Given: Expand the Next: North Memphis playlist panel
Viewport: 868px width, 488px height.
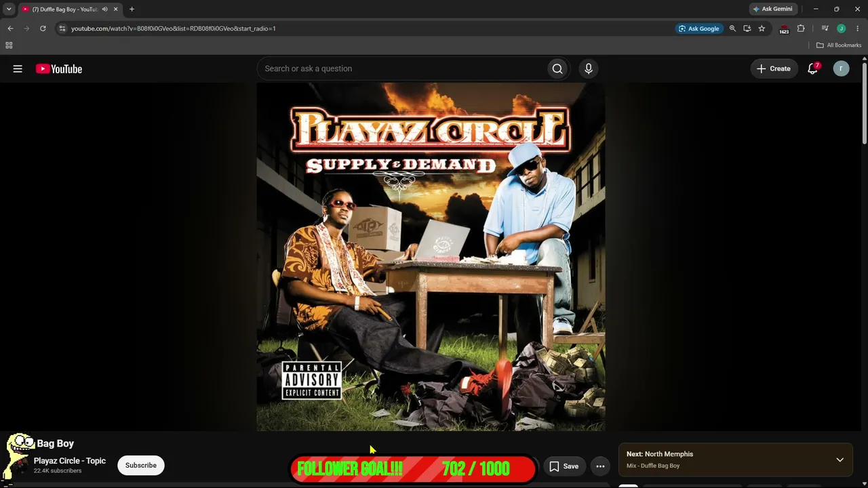Looking at the screenshot, I should point(840,460).
